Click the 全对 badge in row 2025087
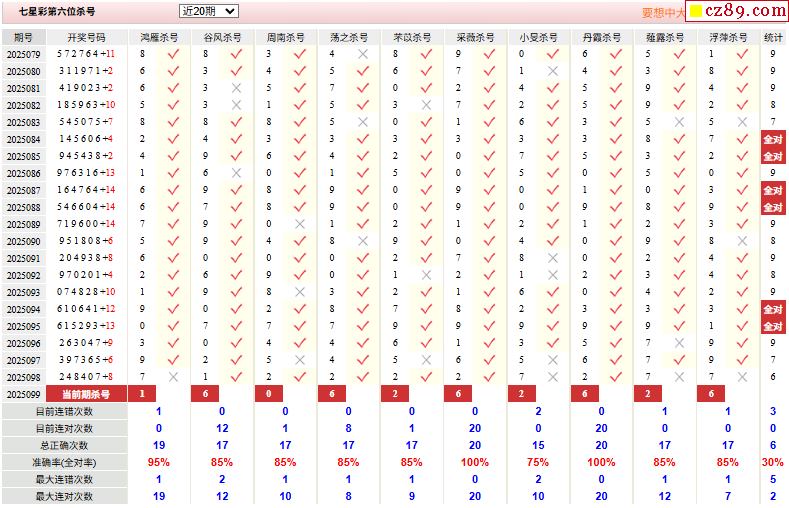The width and height of the screenshot is (789, 508). pyautogui.click(x=773, y=190)
